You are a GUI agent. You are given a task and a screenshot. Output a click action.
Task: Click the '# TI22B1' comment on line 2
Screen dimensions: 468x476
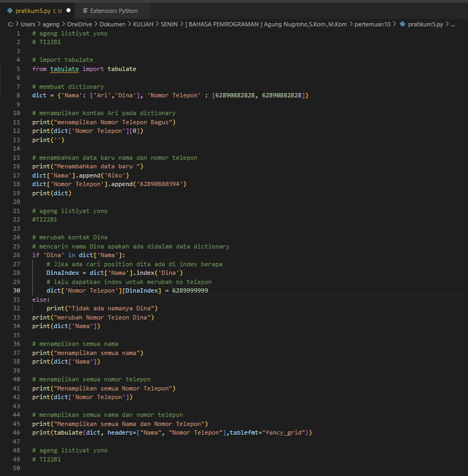click(x=47, y=42)
